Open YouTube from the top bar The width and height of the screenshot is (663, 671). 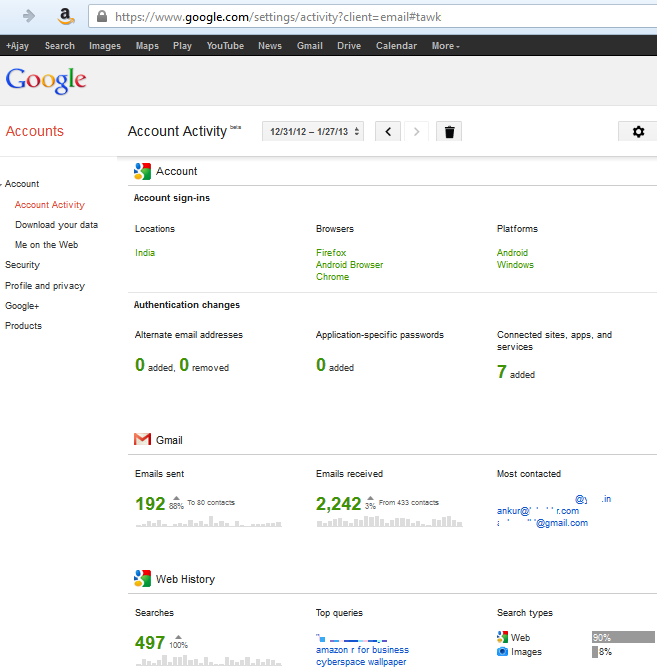coord(225,46)
